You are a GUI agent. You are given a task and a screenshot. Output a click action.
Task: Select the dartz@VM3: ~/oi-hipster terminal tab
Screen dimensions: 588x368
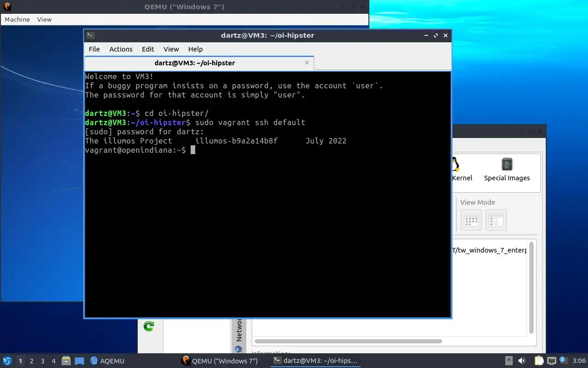tap(199, 63)
